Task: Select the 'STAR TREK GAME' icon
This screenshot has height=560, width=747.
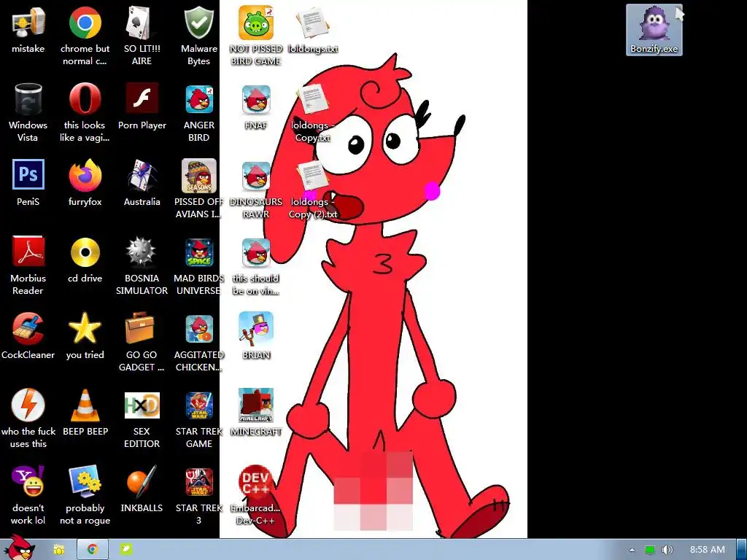Action: tap(198, 419)
